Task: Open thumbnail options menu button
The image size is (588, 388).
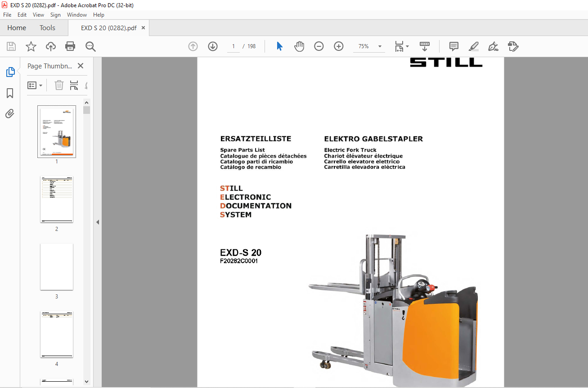Action: tap(35, 85)
